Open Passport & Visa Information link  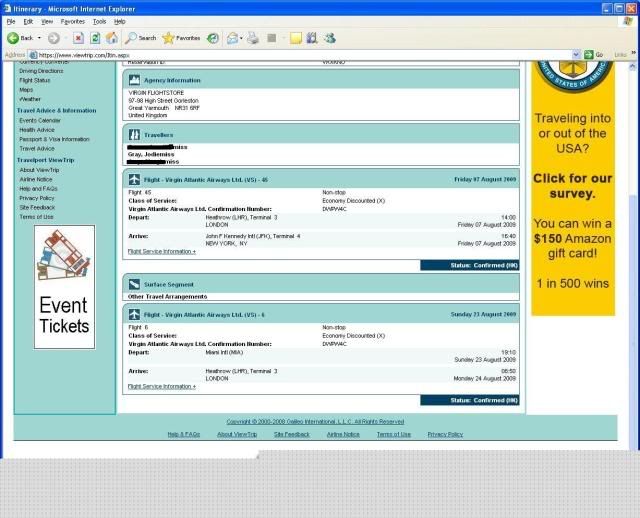click(x=54, y=139)
